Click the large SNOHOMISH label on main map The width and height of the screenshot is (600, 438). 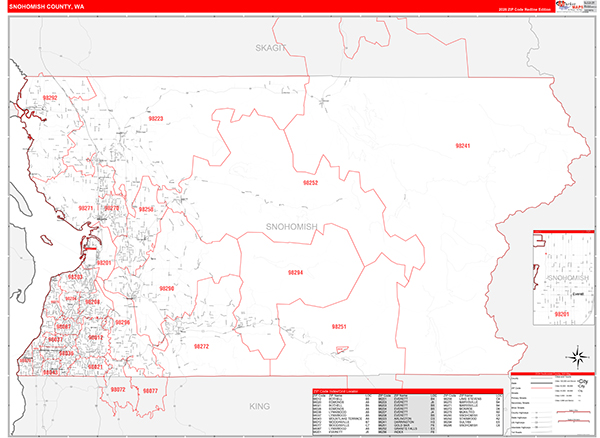[x=292, y=227]
